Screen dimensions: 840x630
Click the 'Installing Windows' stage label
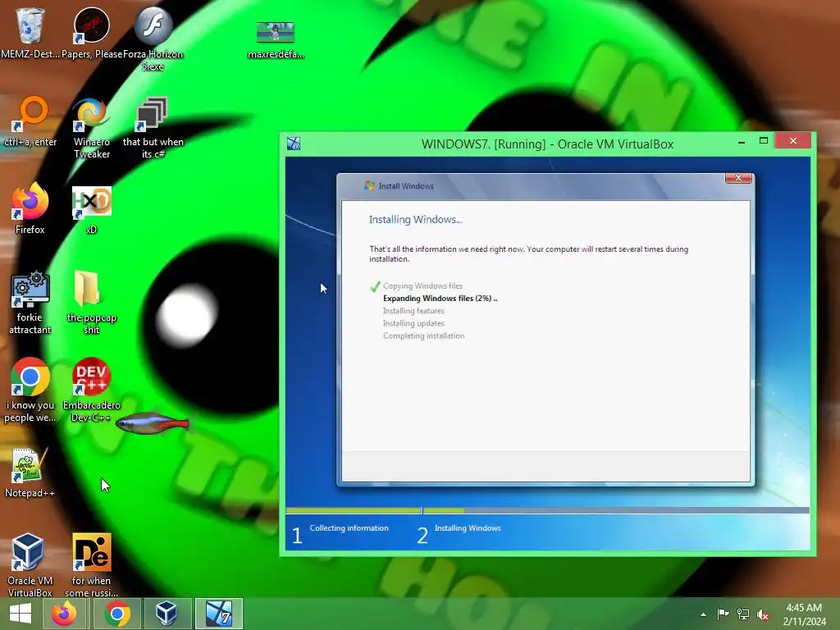click(468, 528)
